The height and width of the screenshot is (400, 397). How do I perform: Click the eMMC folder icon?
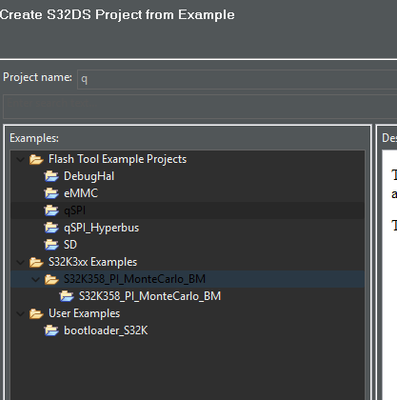[51, 193]
